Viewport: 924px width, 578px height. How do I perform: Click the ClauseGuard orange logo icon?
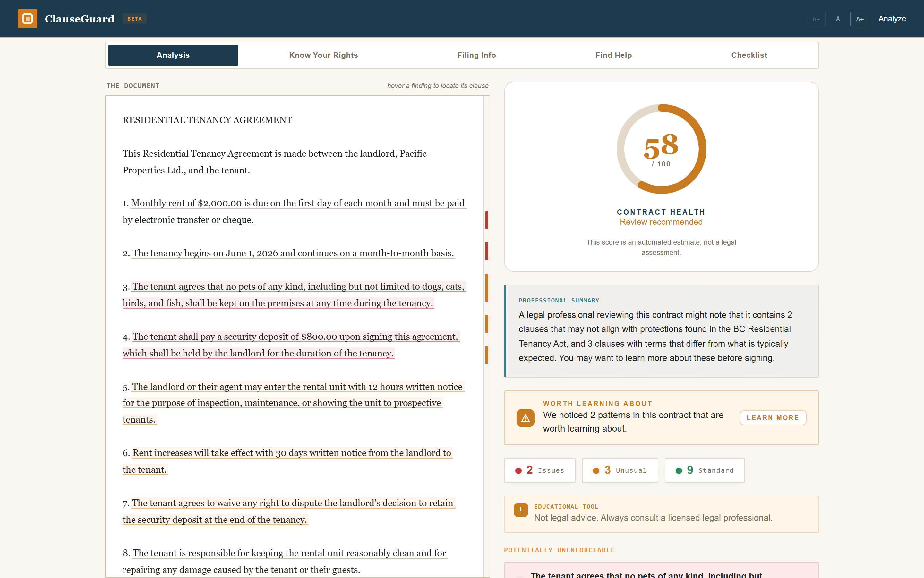(28, 19)
